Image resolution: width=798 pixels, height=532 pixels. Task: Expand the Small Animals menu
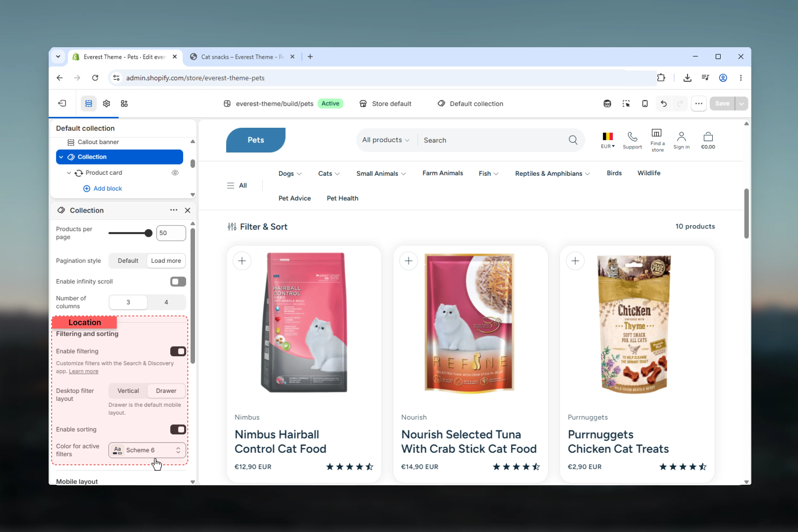381,173
